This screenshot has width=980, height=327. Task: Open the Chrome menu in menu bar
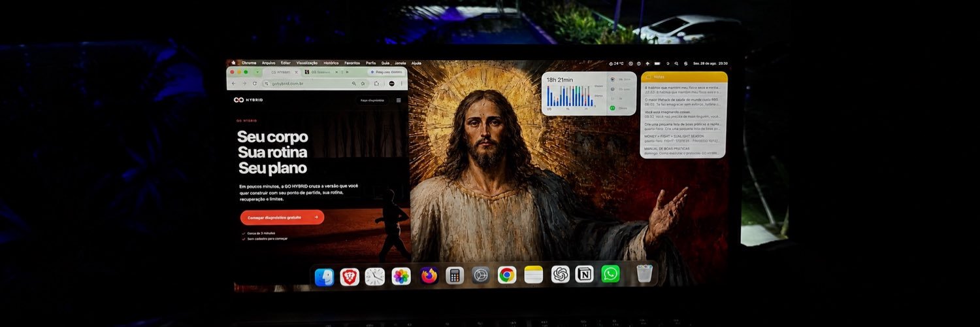(249, 63)
